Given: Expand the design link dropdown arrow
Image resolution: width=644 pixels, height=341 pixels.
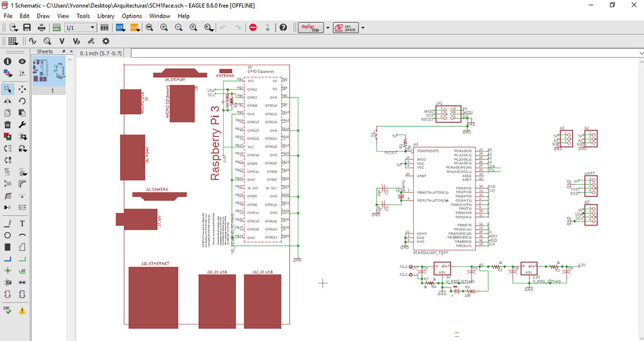Looking at the screenshot, I should (328, 28).
